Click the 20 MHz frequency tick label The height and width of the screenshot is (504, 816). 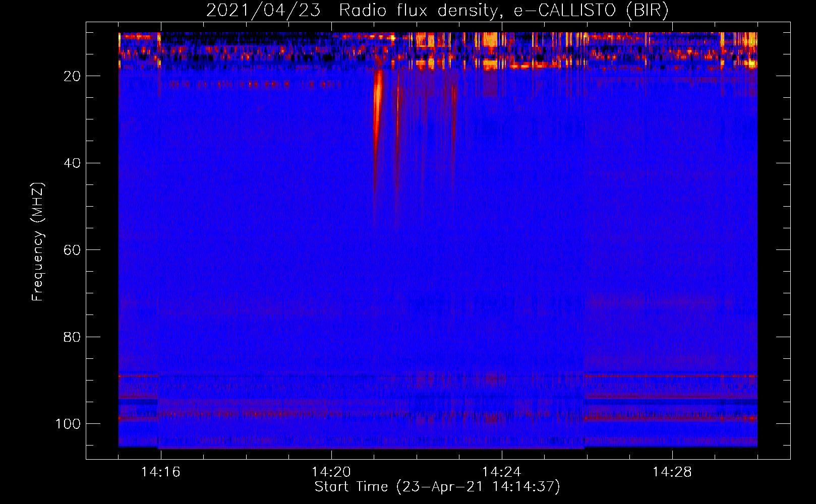click(72, 76)
